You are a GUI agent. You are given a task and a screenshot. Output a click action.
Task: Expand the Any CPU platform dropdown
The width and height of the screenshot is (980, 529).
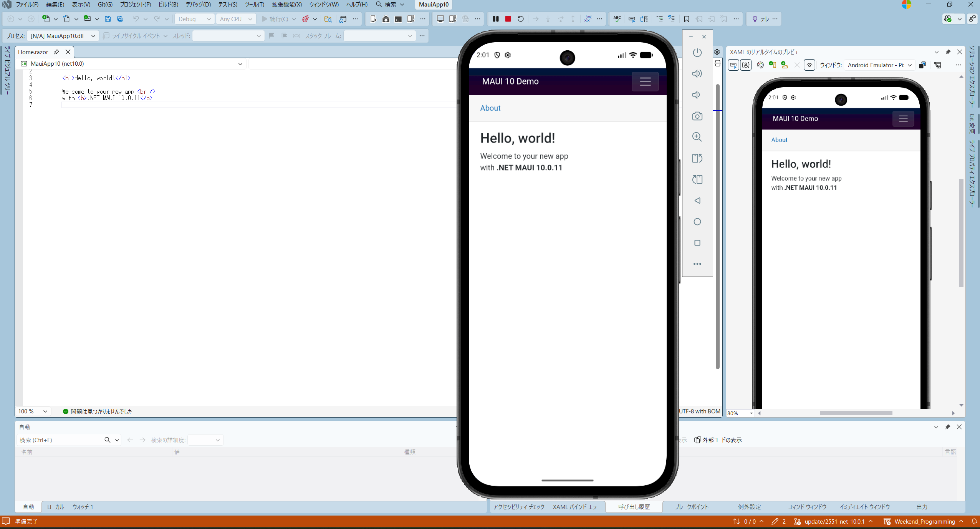(x=236, y=19)
